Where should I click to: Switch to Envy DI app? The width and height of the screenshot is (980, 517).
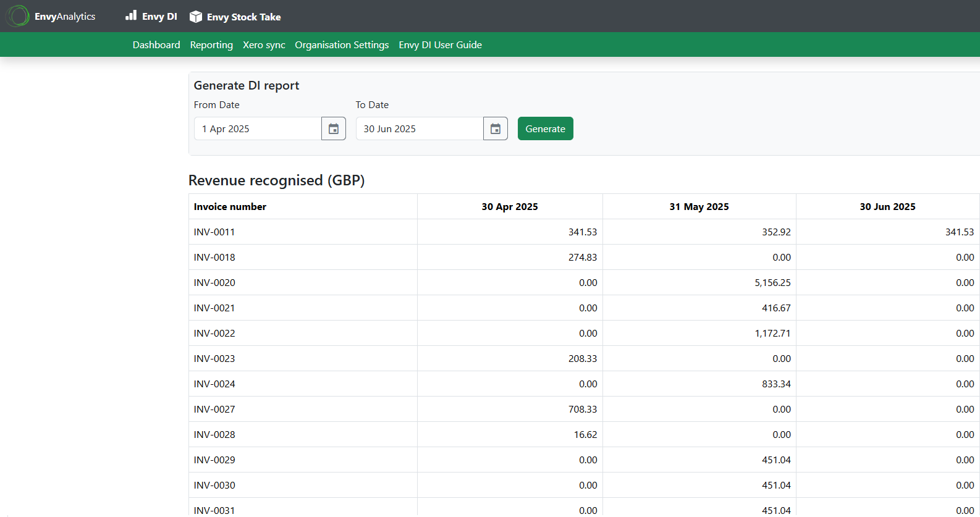(x=151, y=16)
